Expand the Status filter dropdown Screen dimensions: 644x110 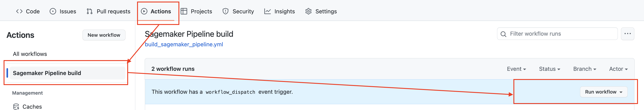click(x=549, y=69)
